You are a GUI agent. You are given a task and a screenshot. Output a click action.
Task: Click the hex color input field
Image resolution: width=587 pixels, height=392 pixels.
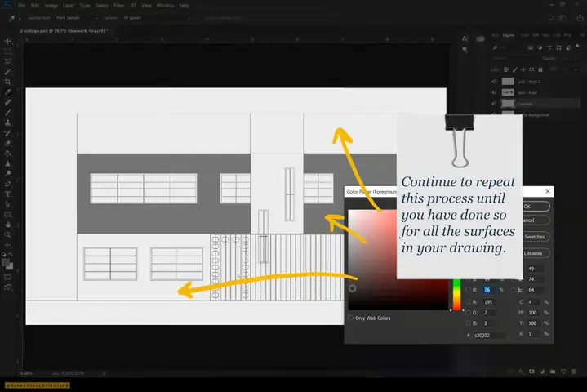(x=490, y=335)
